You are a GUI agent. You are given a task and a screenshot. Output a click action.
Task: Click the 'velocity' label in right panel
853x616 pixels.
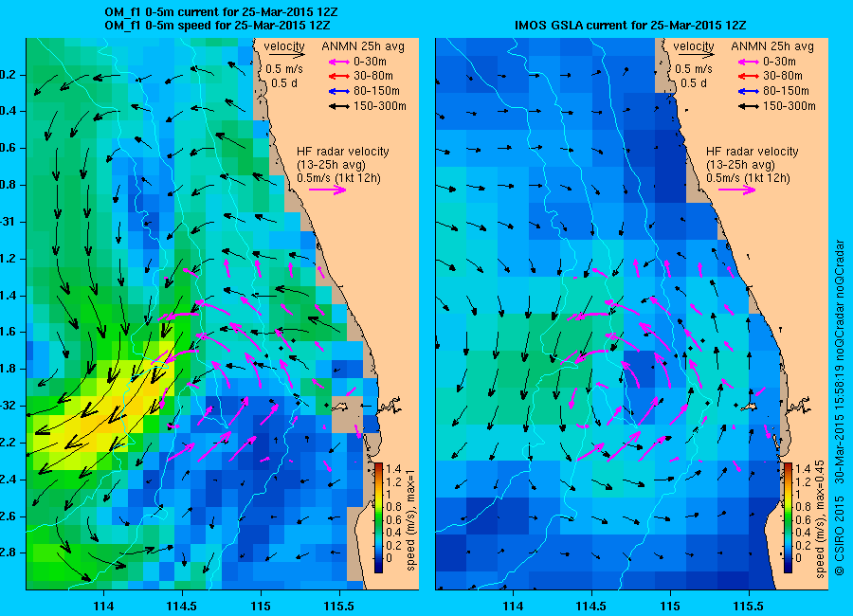(x=694, y=46)
